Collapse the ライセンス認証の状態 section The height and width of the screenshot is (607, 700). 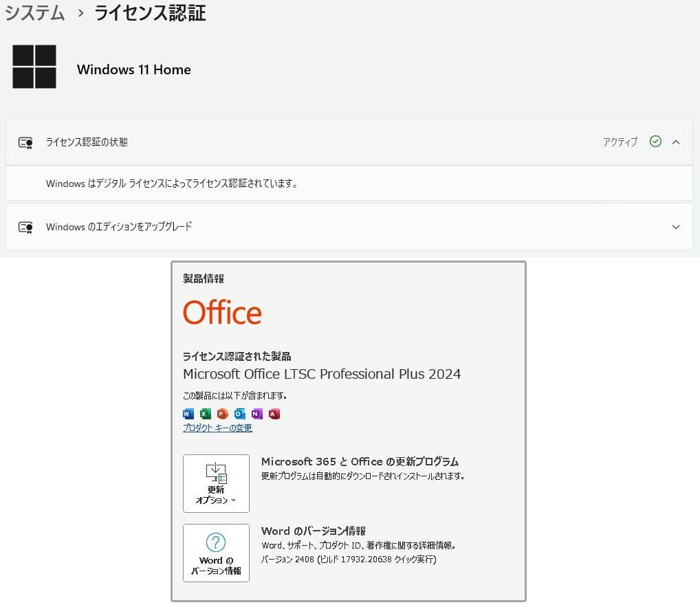click(x=675, y=142)
